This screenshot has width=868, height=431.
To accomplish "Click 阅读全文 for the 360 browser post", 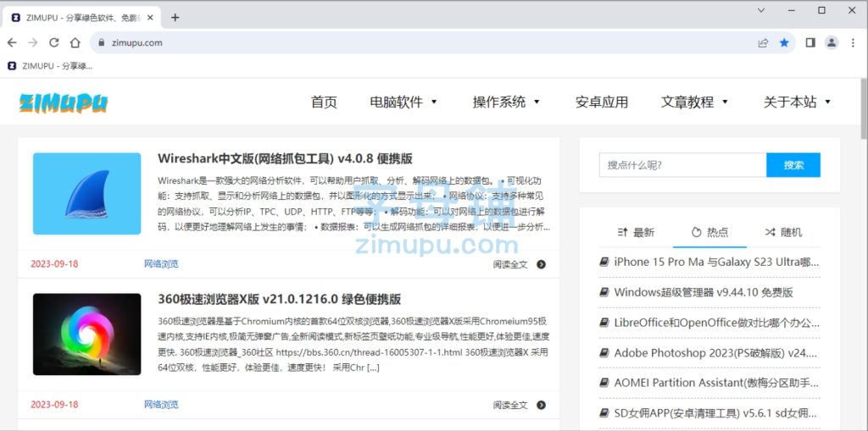I will (x=510, y=405).
